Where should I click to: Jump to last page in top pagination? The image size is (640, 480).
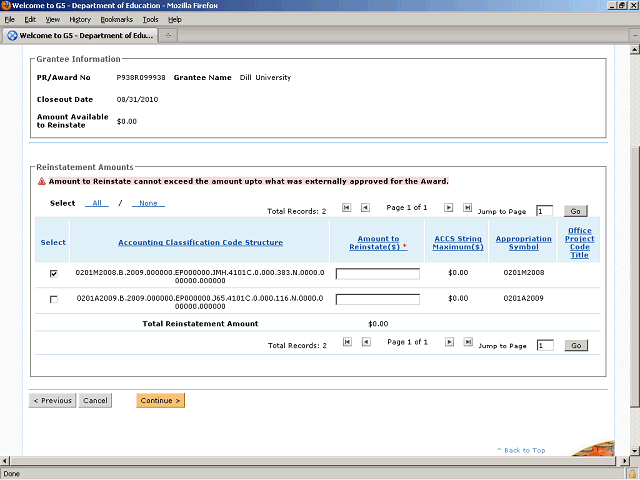pos(467,208)
